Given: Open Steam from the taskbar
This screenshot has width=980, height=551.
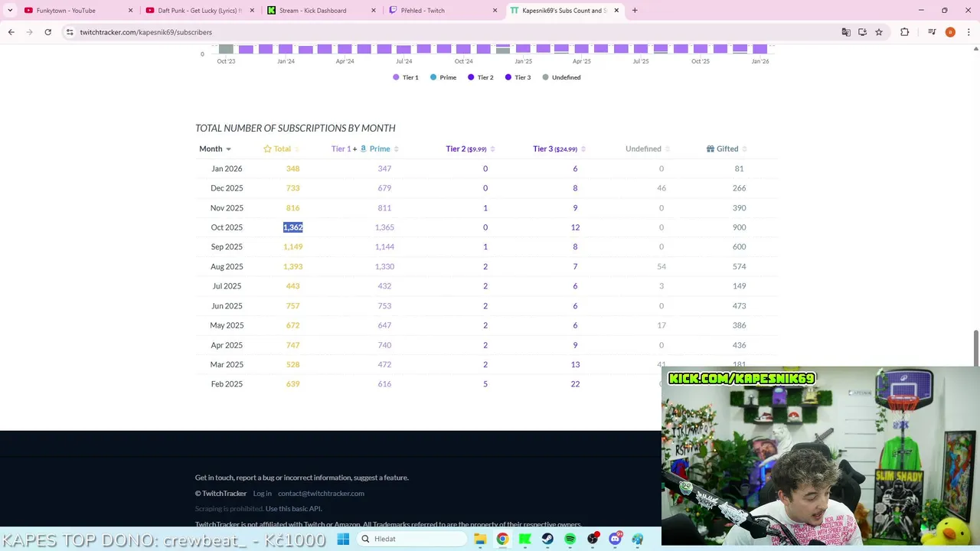Looking at the screenshot, I should pyautogui.click(x=547, y=539).
